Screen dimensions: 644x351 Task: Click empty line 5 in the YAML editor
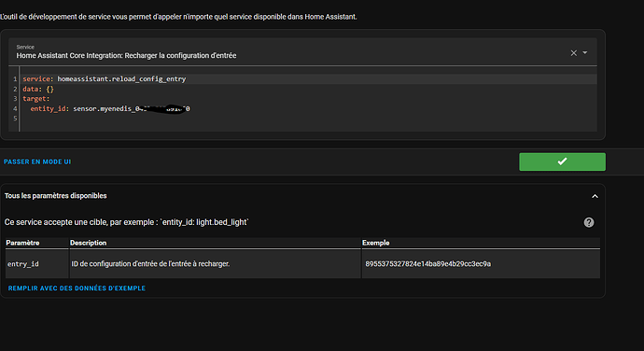click(x=308, y=119)
